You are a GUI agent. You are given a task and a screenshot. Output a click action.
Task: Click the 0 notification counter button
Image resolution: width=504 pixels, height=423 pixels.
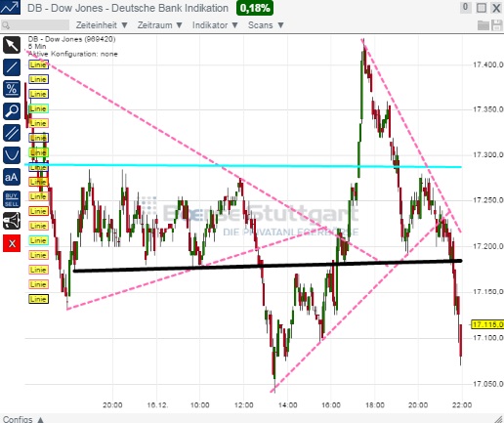pyautogui.click(x=465, y=7)
